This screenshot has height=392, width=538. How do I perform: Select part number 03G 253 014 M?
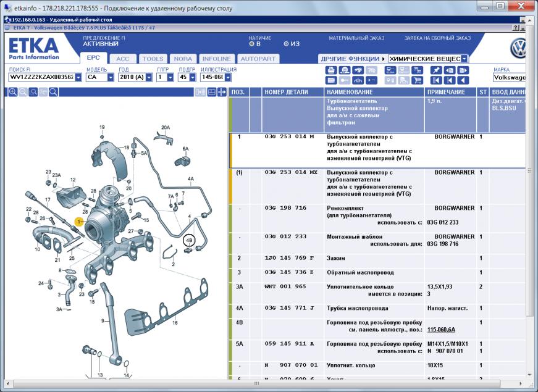(x=289, y=136)
